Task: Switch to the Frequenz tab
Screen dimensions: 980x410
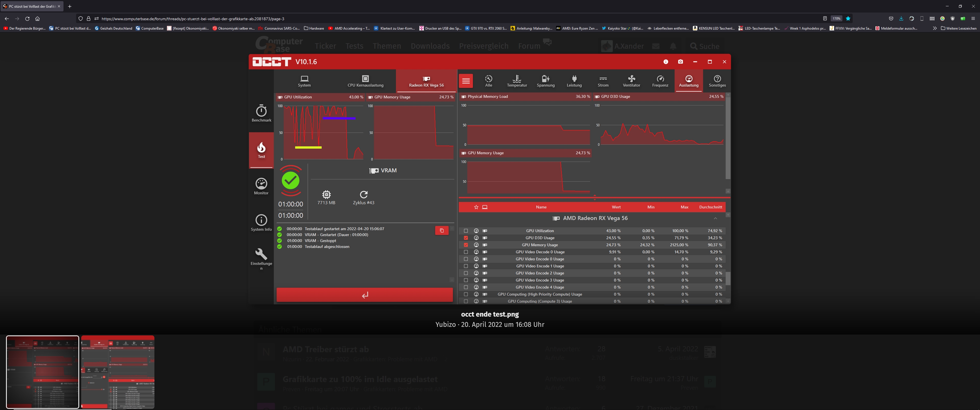Action: tap(660, 81)
